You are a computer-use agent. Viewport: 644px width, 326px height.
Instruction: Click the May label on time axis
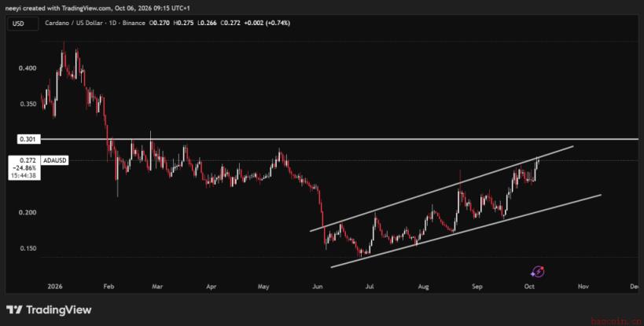263,287
